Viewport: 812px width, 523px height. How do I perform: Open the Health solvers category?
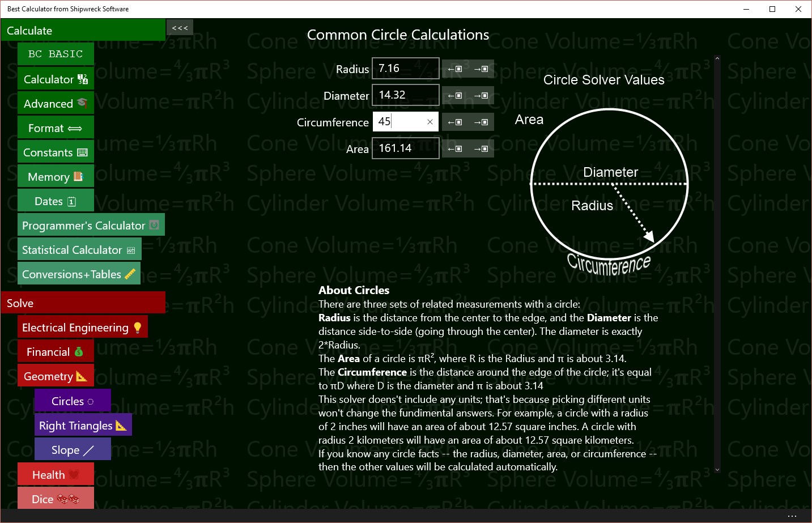click(x=55, y=474)
